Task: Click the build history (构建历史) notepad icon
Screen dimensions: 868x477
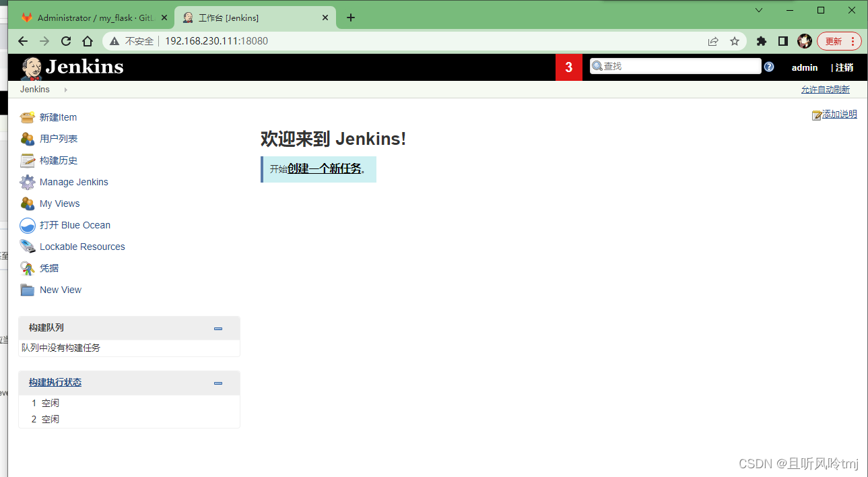Action: tap(27, 160)
